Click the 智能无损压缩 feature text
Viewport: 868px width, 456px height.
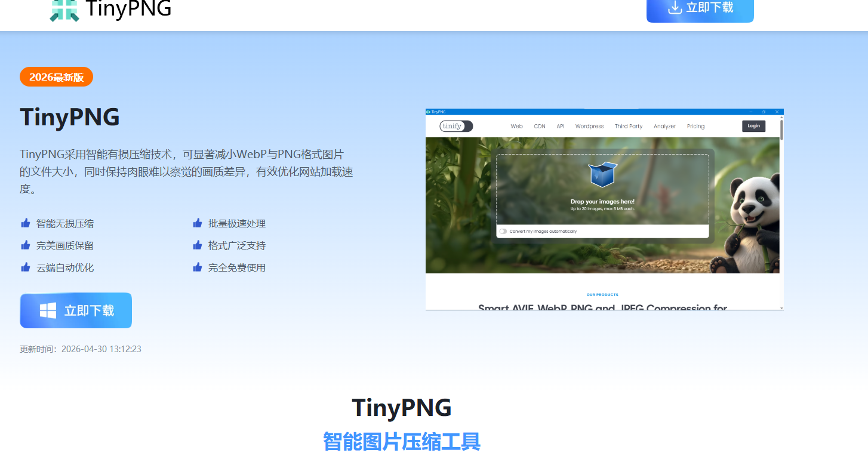pyautogui.click(x=65, y=224)
